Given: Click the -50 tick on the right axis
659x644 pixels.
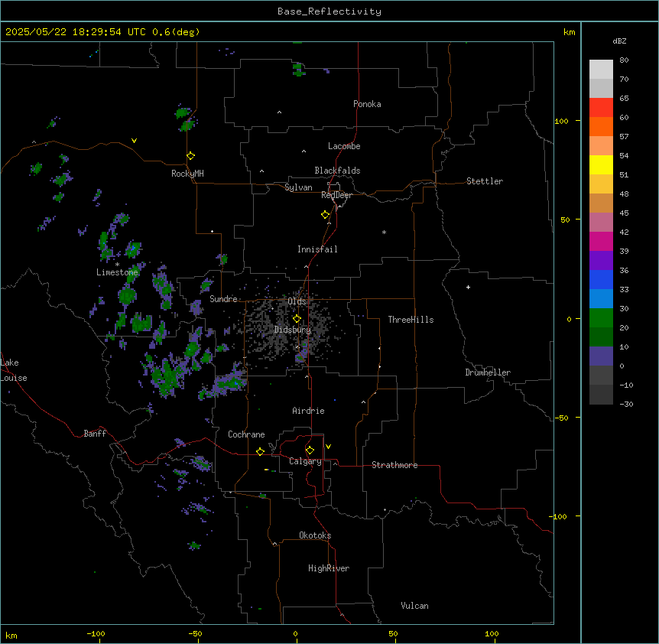Looking at the screenshot, I should tap(561, 418).
